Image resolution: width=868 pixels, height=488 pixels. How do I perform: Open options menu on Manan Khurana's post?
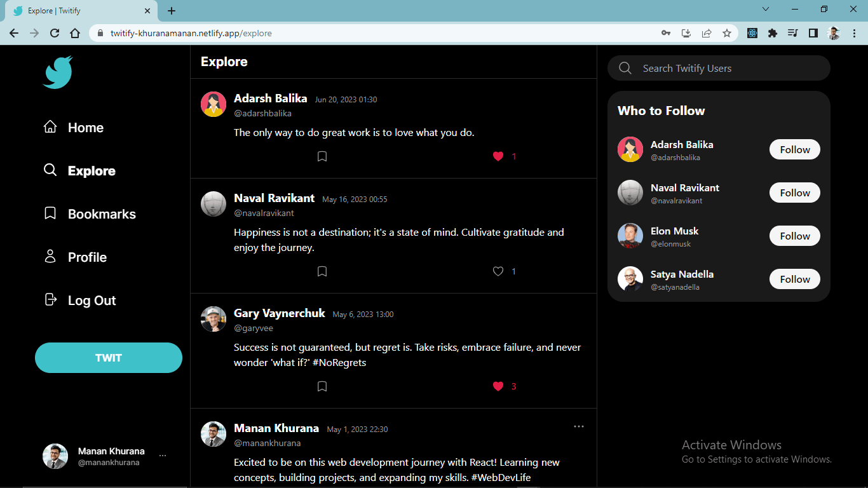tap(579, 426)
